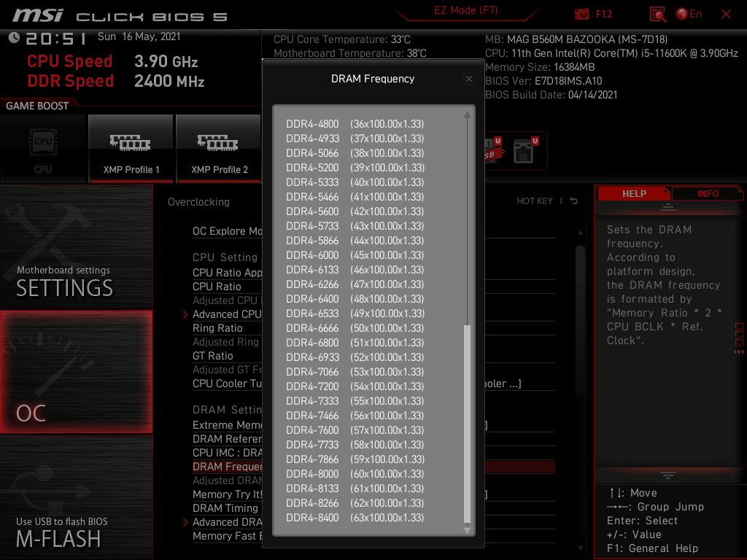Switch to the INFO tab
Image resolution: width=747 pixels, height=560 pixels.
pyautogui.click(x=708, y=193)
